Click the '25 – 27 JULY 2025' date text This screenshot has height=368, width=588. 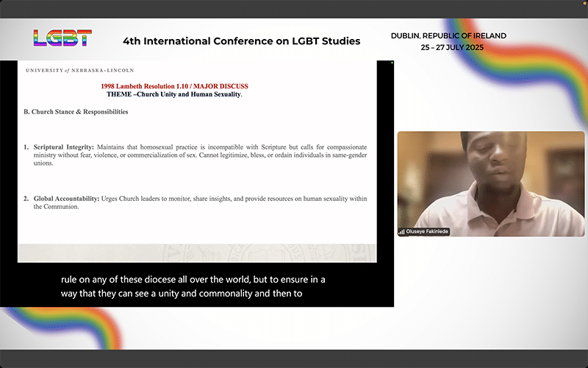coord(452,48)
